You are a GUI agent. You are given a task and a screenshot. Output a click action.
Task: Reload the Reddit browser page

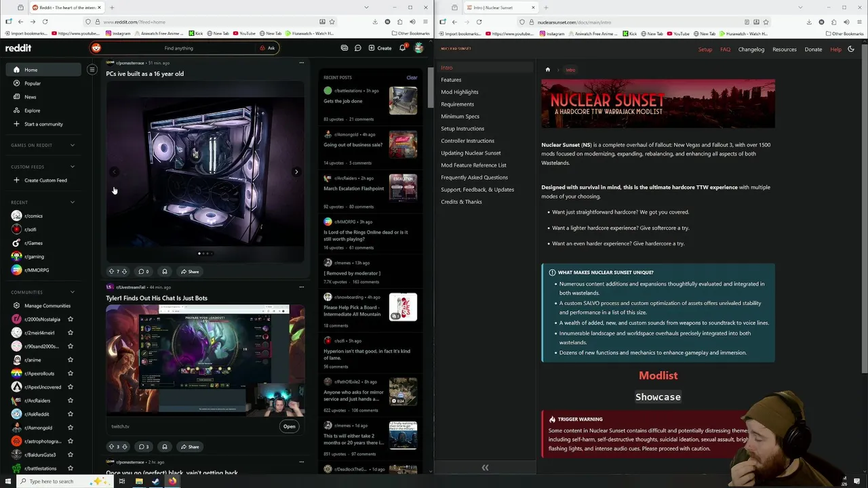[x=45, y=22]
